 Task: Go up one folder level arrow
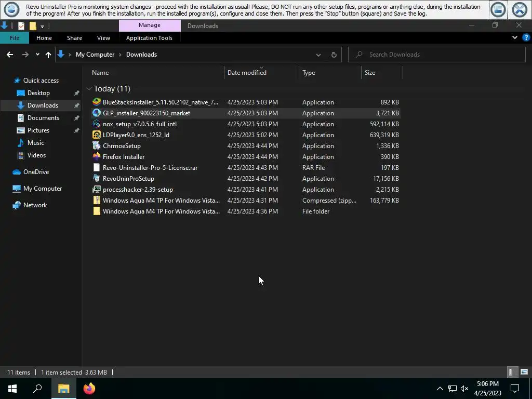(48, 55)
